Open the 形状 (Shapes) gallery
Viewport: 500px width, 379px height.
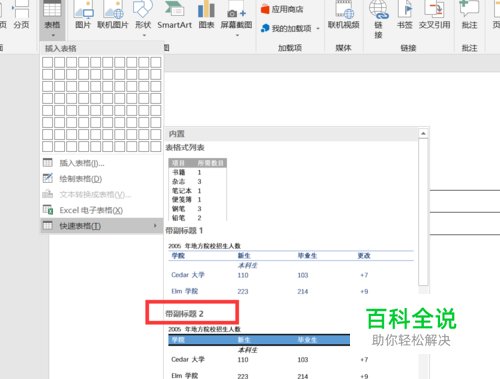pyautogui.click(x=143, y=18)
